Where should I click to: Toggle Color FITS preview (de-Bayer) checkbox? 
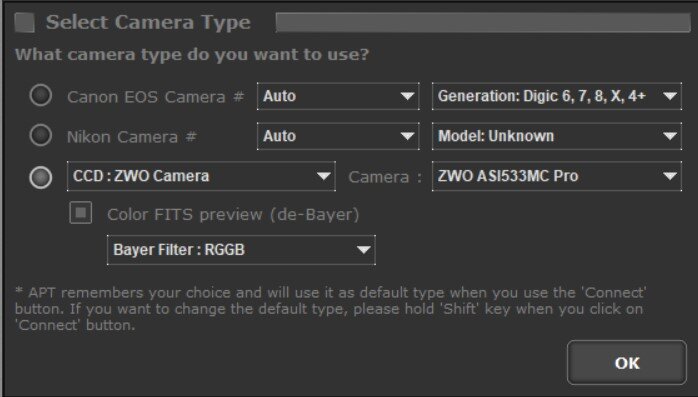click(x=81, y=213)
